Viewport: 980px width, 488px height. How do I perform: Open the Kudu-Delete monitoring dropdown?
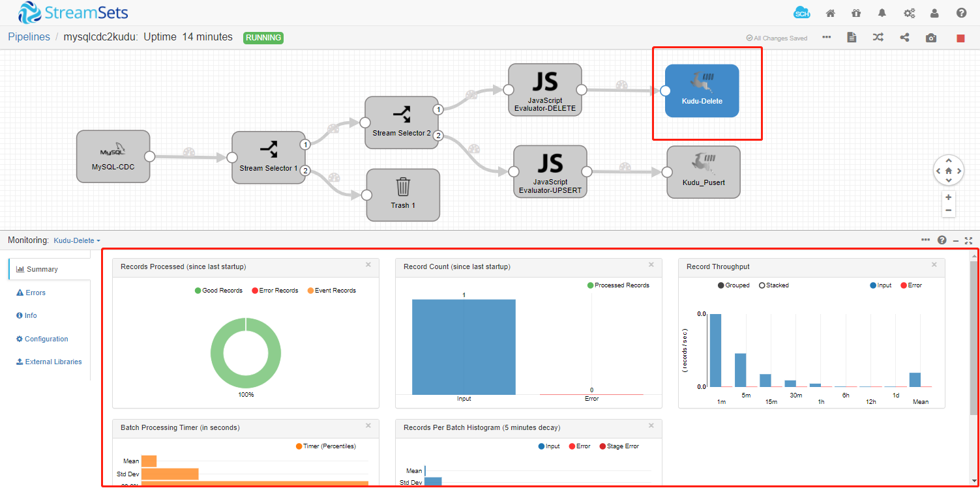pos(77,240)
